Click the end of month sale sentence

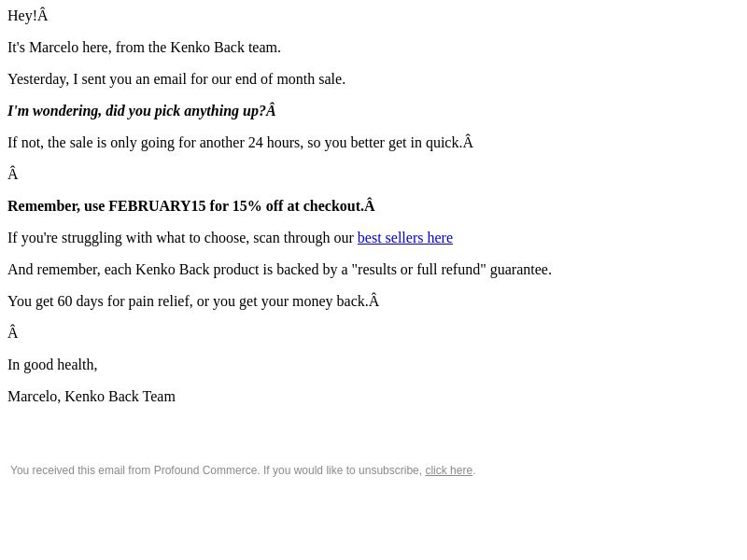[x=176, y=79]
